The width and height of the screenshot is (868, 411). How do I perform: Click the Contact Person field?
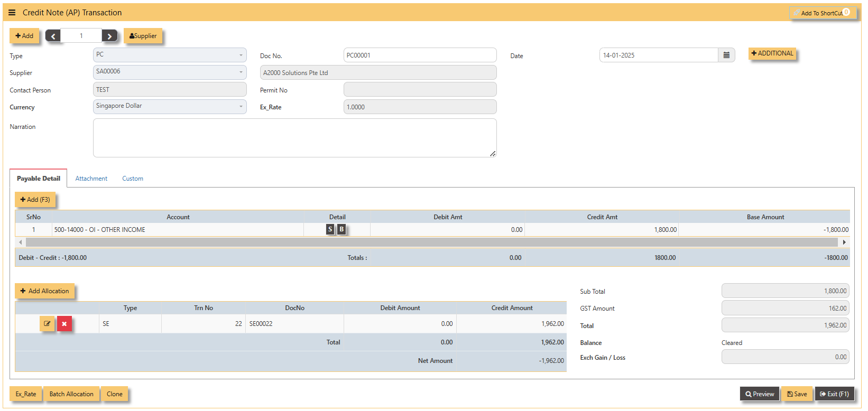(x=170, y=89)
